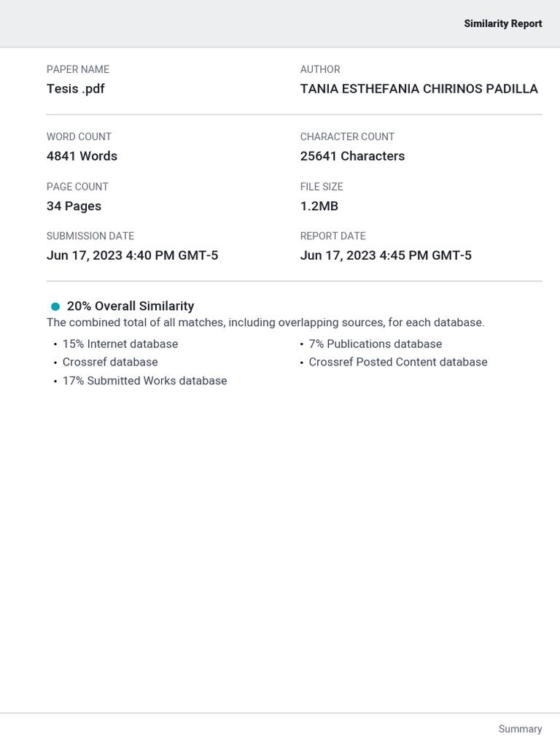Click the combined total matches description text

tap(265, 322)
